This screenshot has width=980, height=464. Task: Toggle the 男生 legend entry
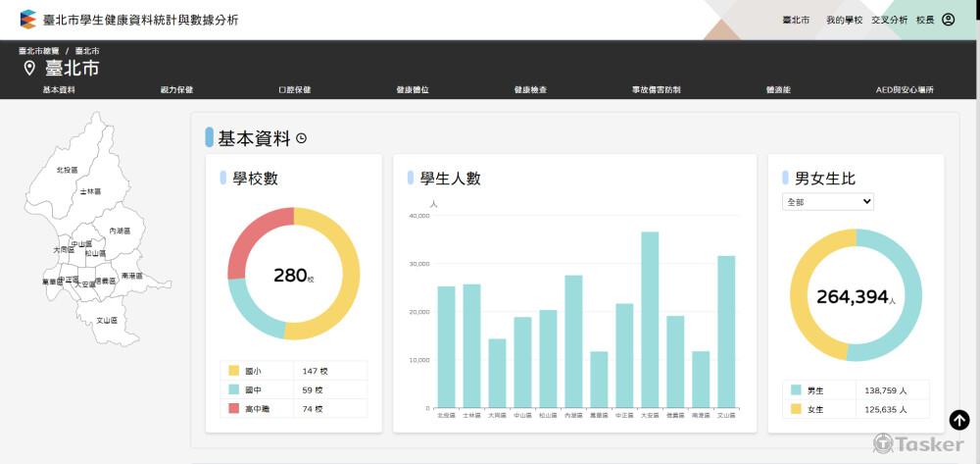[814, 390]
